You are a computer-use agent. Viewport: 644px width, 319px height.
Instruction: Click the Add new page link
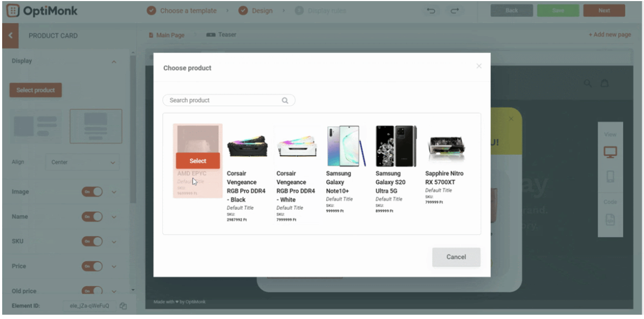(610, 34)
